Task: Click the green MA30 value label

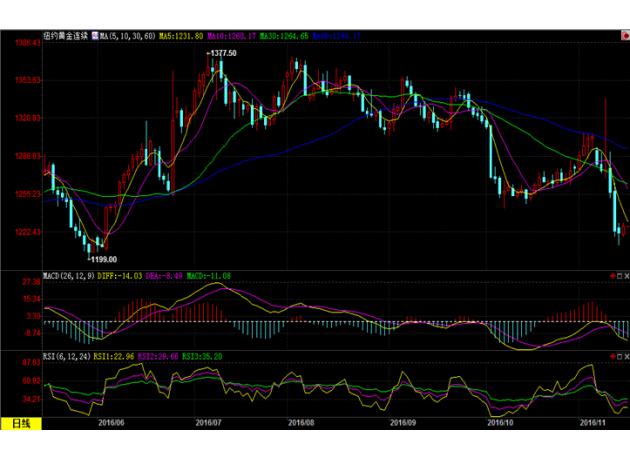Action: click(283, 37)
